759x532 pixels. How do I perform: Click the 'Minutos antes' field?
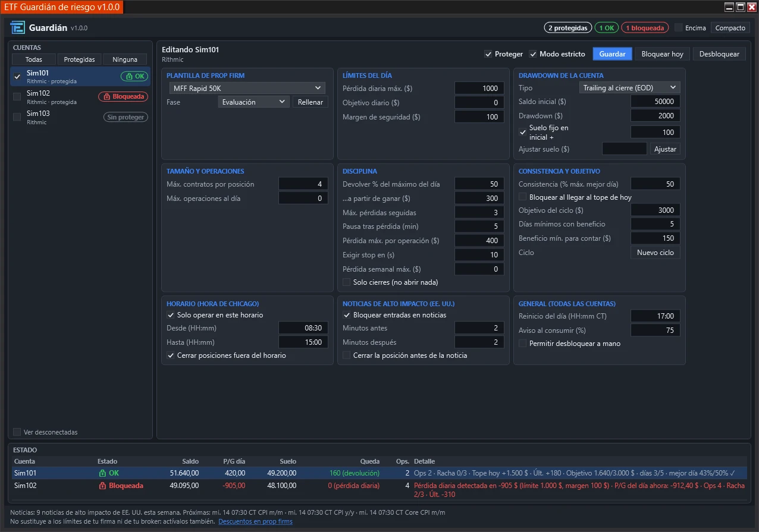[479, 328]
